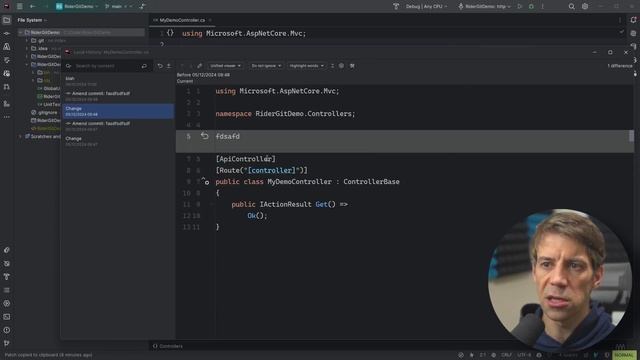Click the UTF-8 encoding status entry
Viewport: 640px width, 360px height.
[524, 355]
